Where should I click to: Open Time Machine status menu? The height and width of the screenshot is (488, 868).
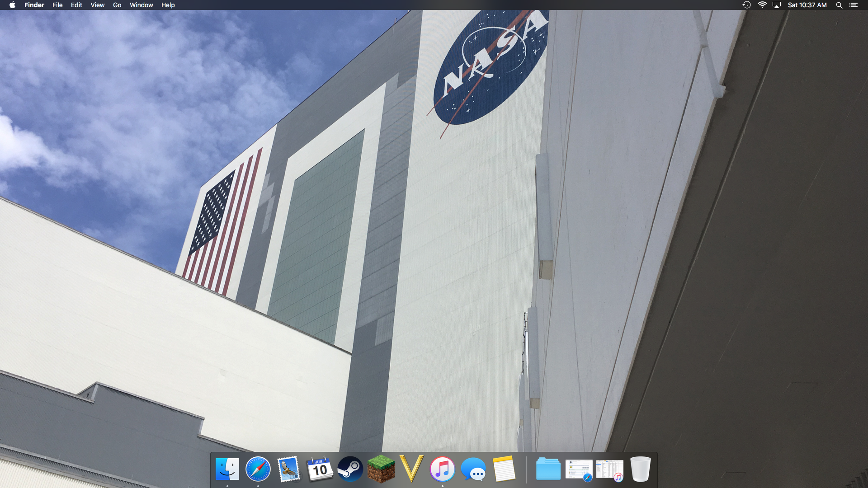[746, 5]
